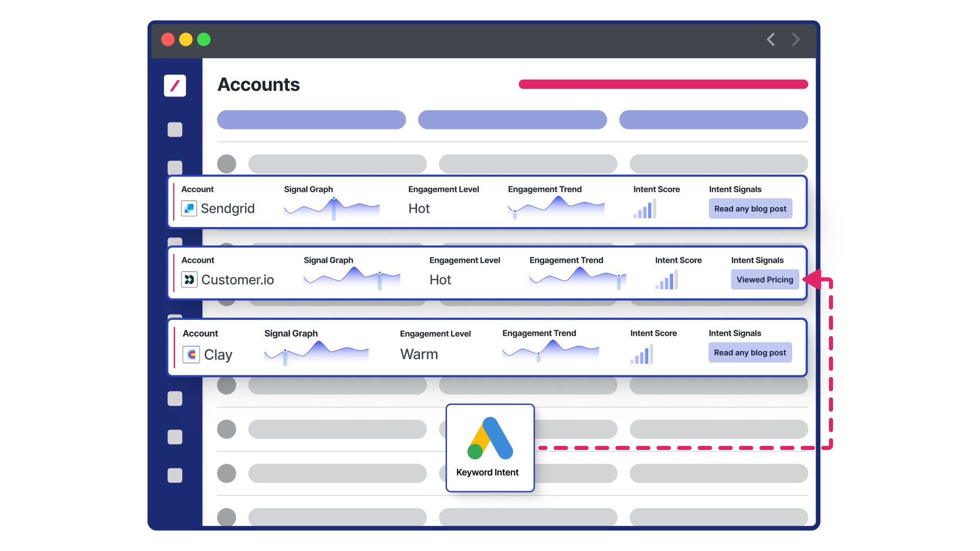Image resolution: width=980 pixels, height=551 pixels.
Task: Click the Viewed Pricing signal tag
Action: pos(764,280)
